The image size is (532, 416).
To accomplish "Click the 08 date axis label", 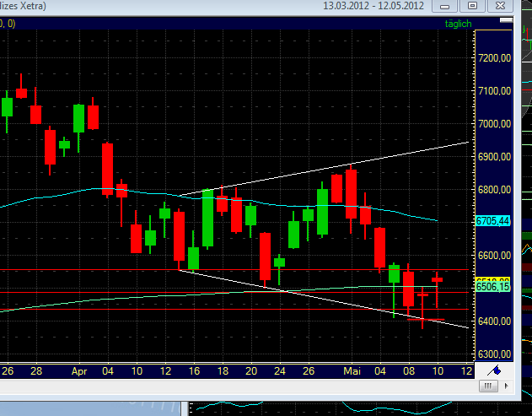I will (x=409, y=371).
